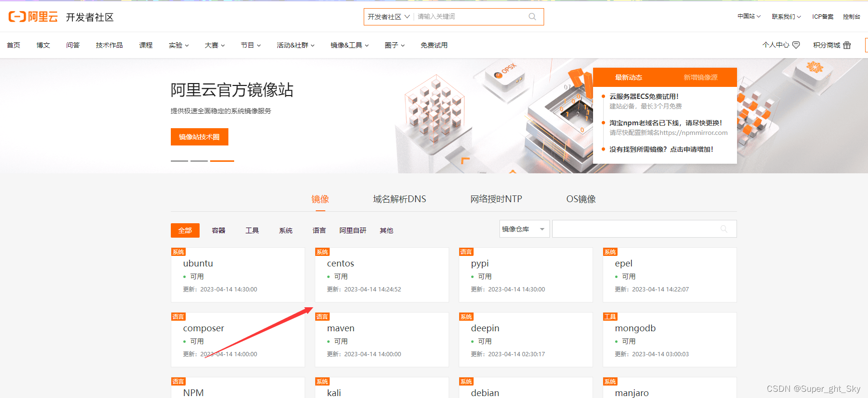Click the gift icon beside 积分商城

click(847, 45)
